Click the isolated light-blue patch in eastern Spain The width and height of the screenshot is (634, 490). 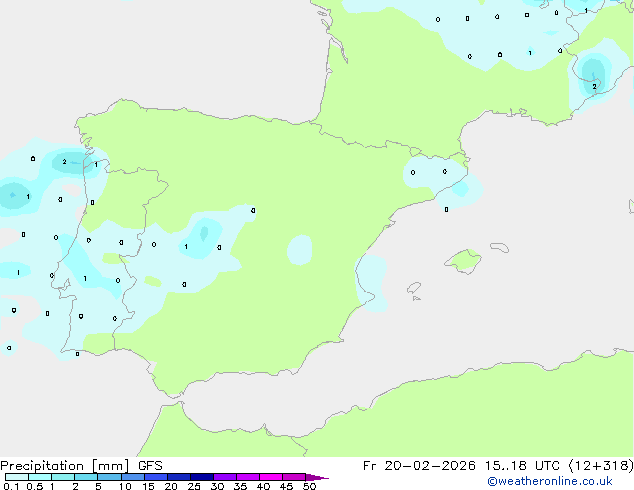tap(299, 250)
